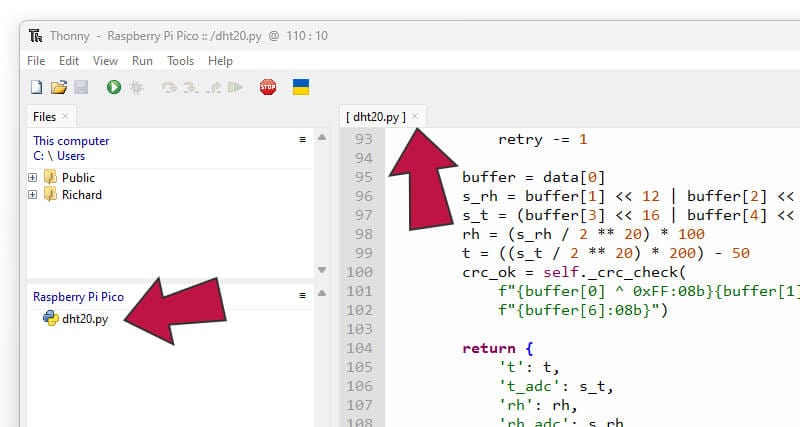
Task: Click line number 95 in the gutter
Action: tap(364, 178)
